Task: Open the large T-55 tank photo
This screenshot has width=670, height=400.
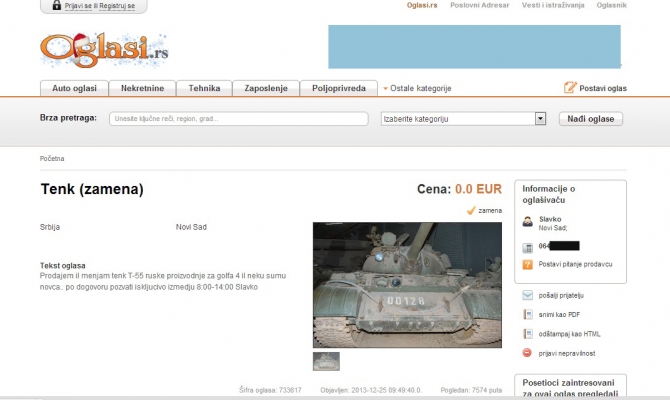Action: coord(403,285)
